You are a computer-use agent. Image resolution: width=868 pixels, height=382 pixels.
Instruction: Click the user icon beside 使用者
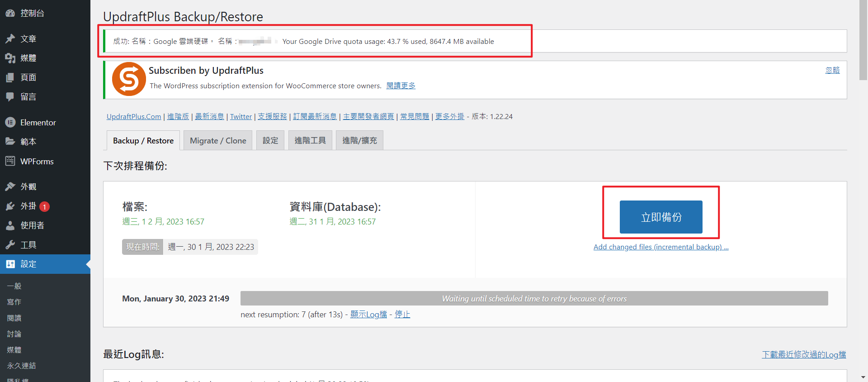coord(10,225)
